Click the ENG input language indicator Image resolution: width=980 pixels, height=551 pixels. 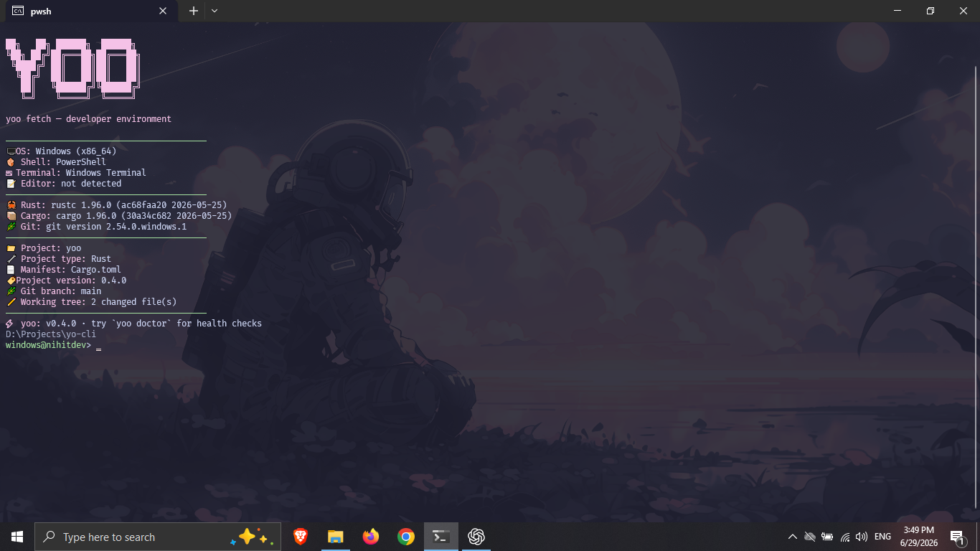(883, 537)
